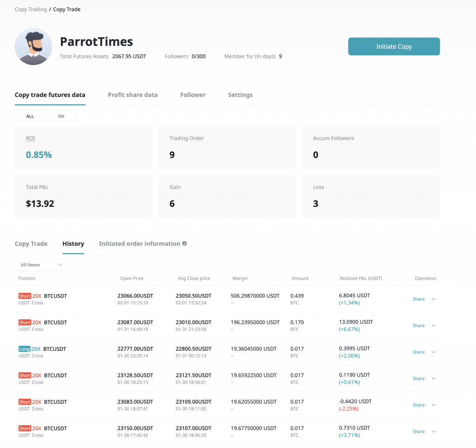Switch to Copy trade futures data tab
476x448 pixels.
pos(50,95)
